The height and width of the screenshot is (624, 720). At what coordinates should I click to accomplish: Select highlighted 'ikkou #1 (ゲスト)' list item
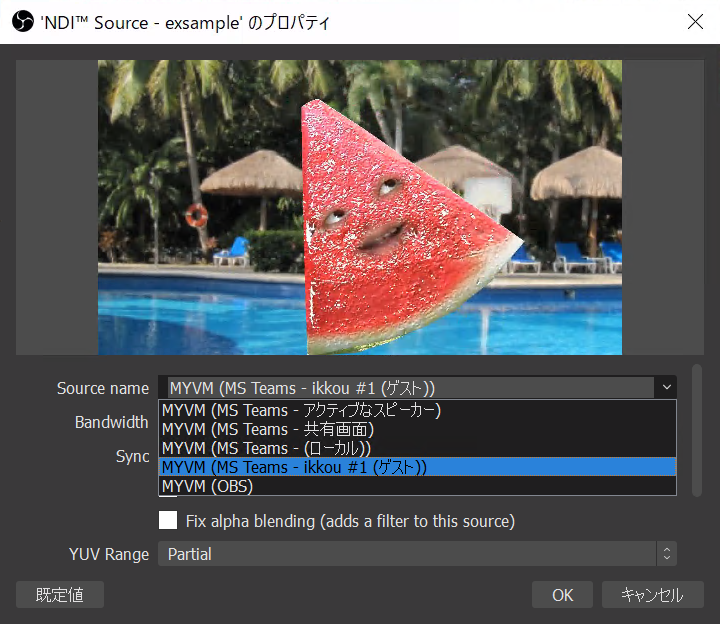coord(417,467)
